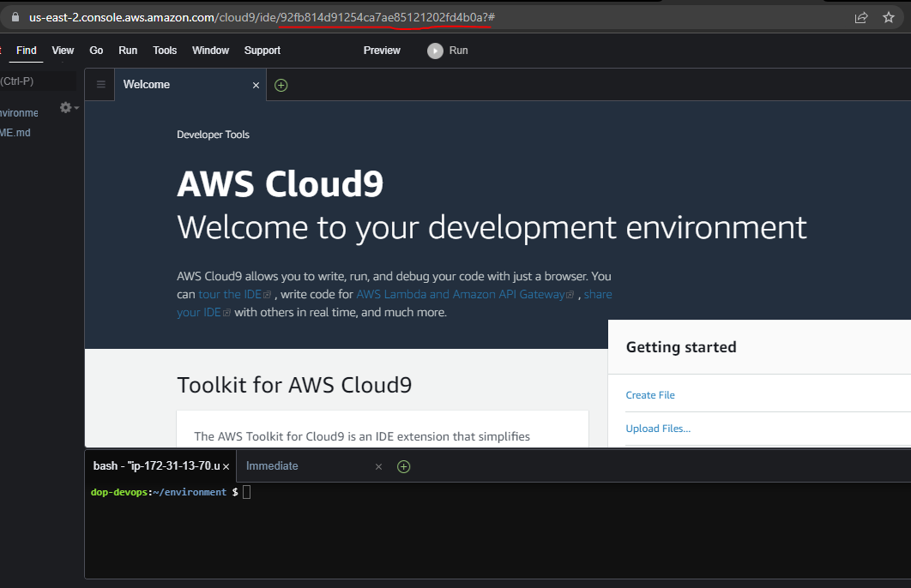Click the browser share icon
The width and height of the screenshot is (911, 588).
click(x=860, y=16)
